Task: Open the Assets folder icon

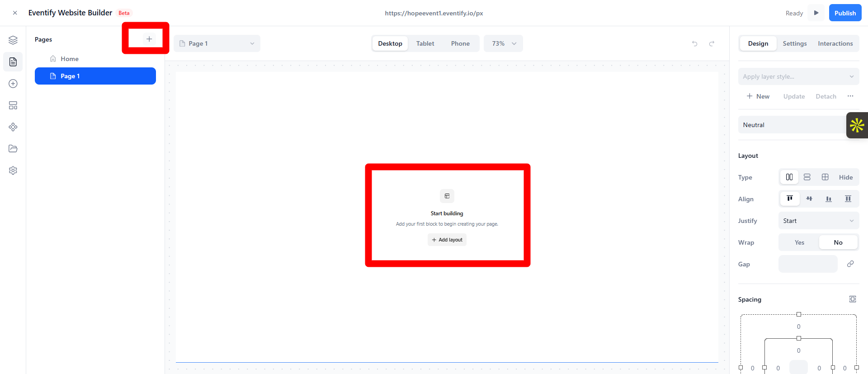Action: click(13, 149)
